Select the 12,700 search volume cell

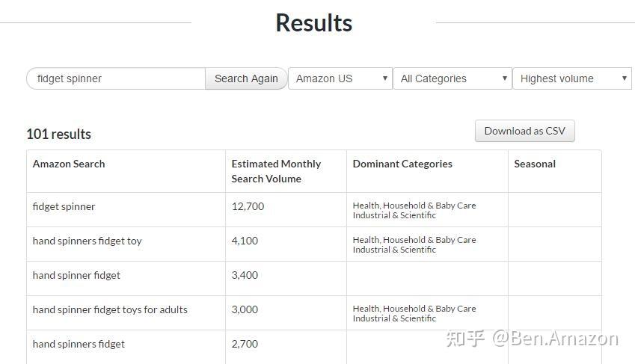point(248,206)
